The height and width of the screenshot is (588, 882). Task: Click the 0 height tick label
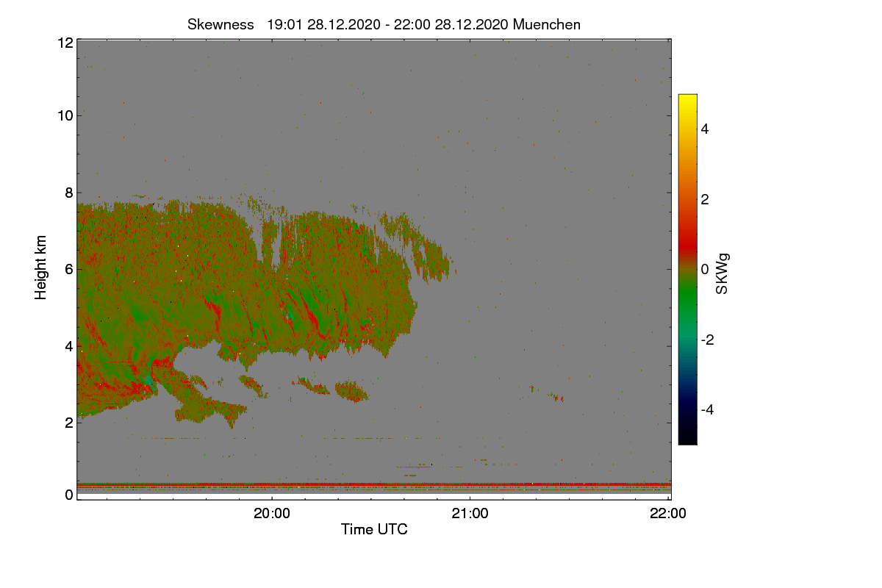tap(69, 495)
